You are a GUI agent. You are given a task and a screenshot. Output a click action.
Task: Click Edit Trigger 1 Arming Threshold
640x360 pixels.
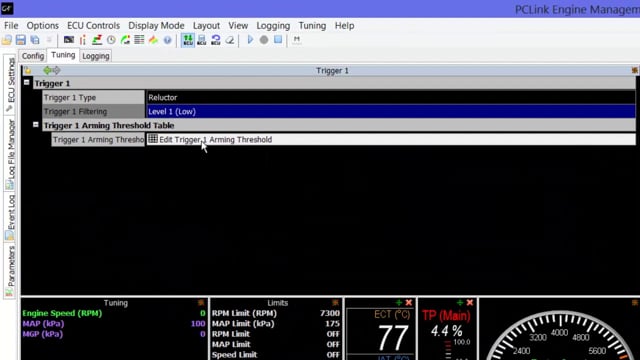coord(391,140)
